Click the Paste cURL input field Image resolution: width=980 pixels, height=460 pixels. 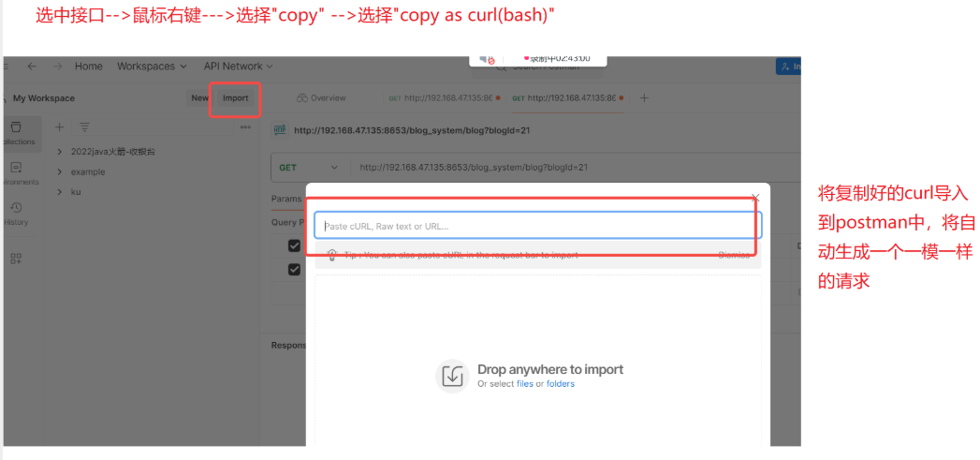[537, 226]
